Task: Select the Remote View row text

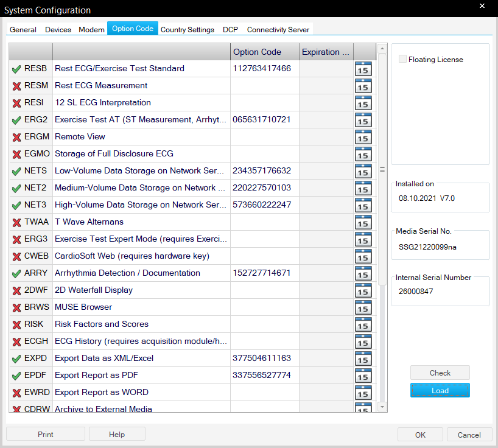Action: [80, 136]
